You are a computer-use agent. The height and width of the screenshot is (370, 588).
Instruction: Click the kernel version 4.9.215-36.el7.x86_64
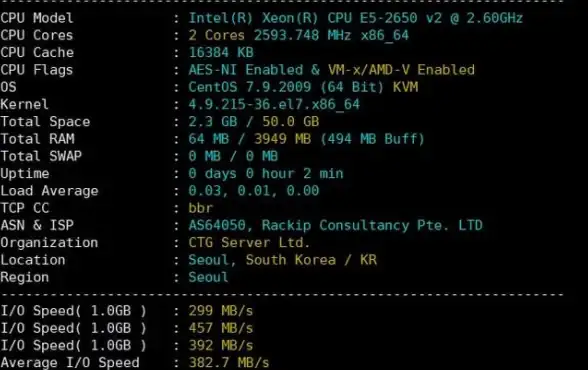274,104
